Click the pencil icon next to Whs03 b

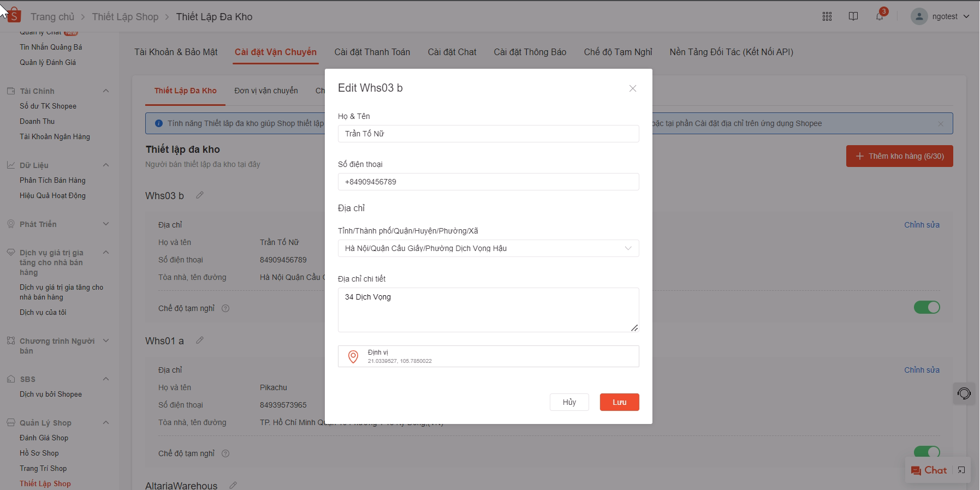(x=200, y=195)
